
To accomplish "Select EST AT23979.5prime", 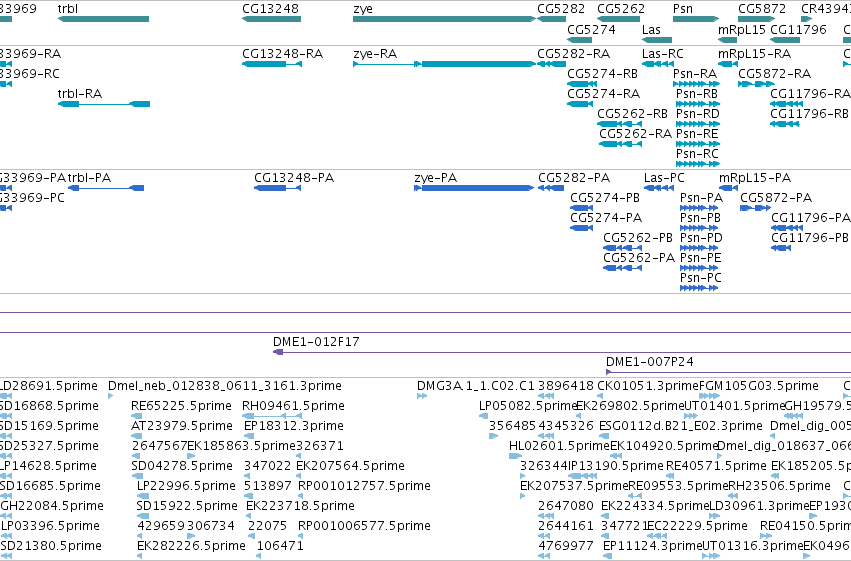I will (136, 436).
